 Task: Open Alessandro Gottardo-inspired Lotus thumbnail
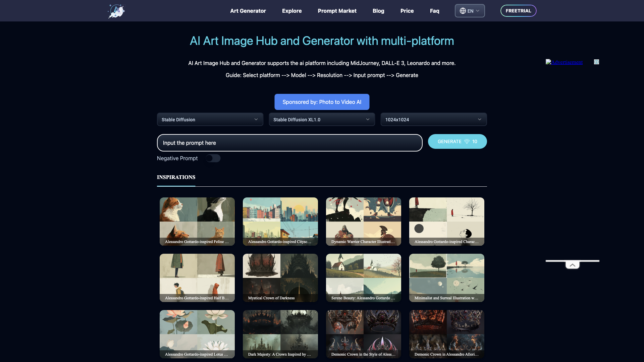pyautogui.click(x=197, y=334)
